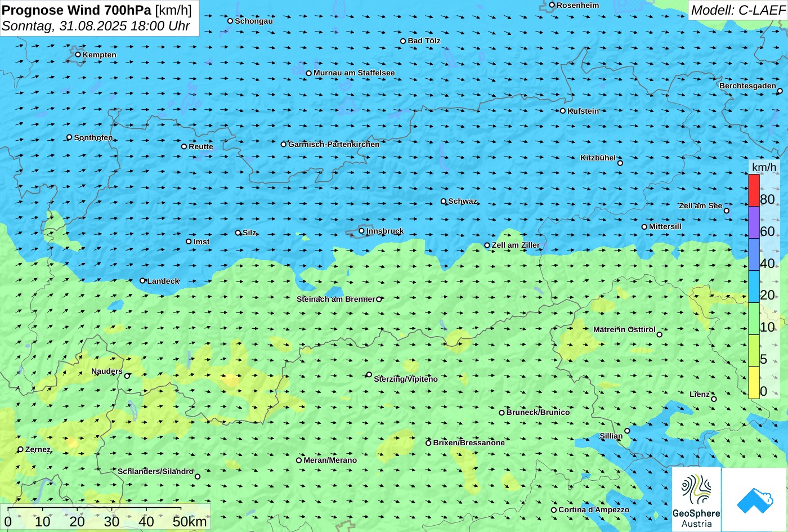Select the yellow 0 km/h legend swatch
Viewport: 788px width, 532px height.
coord(754,383)
